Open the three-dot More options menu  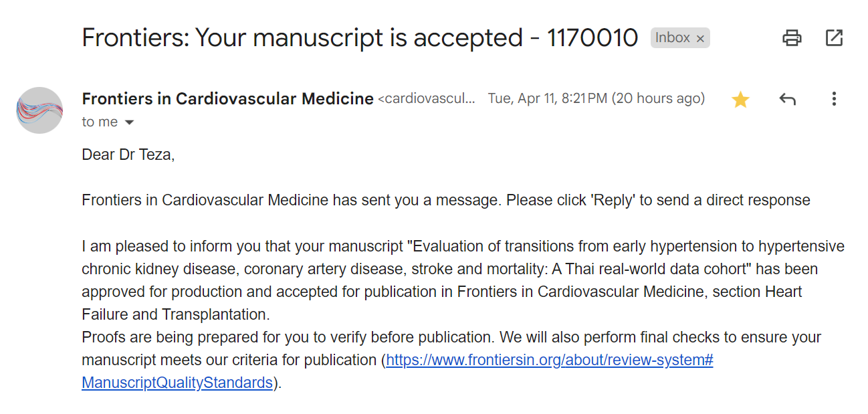(834, 100)
